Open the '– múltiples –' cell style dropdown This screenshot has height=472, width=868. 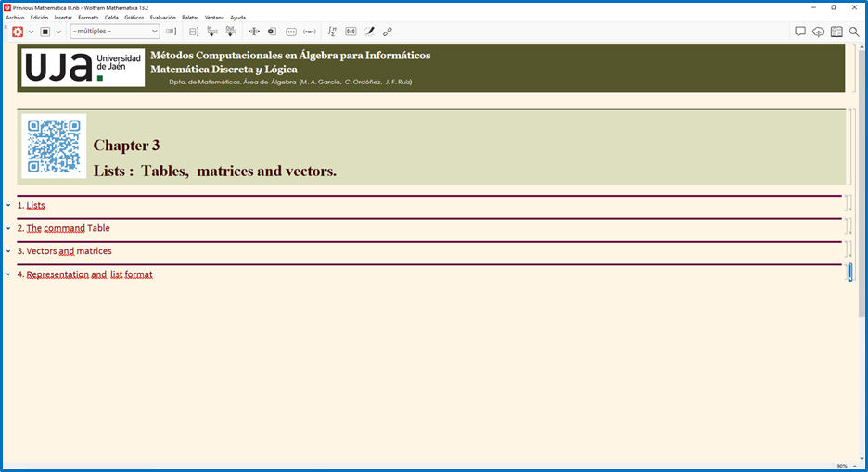(115, 32)
